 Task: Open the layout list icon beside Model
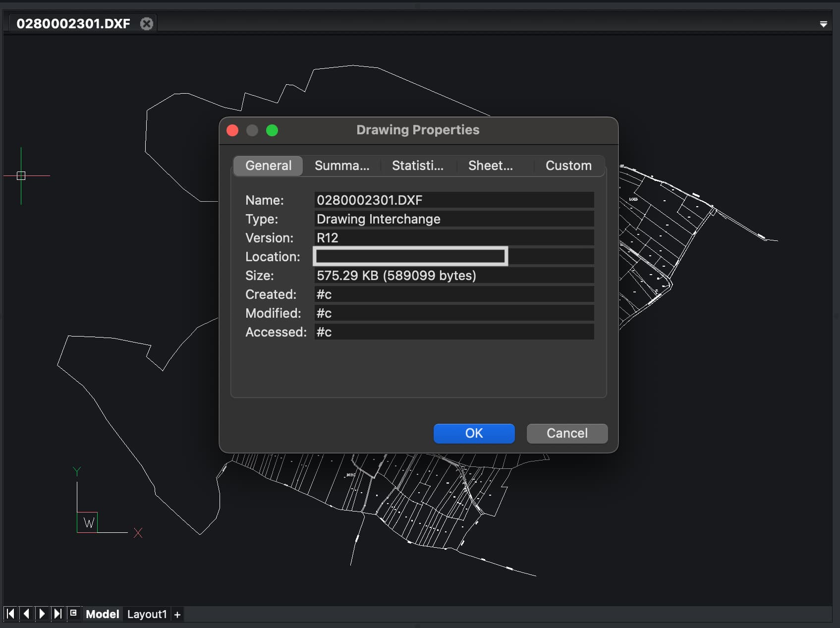coord(73,613)
